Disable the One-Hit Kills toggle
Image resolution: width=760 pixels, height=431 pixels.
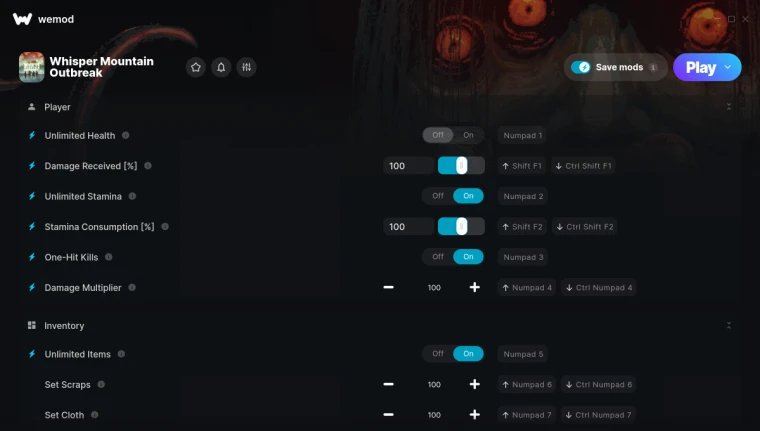[438, 257]
